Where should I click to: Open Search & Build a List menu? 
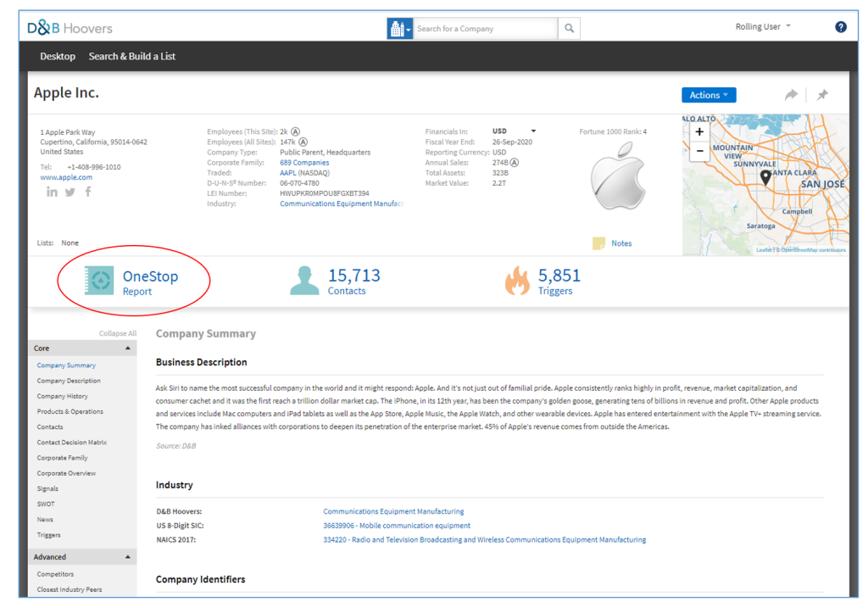(x=131, y=57)
